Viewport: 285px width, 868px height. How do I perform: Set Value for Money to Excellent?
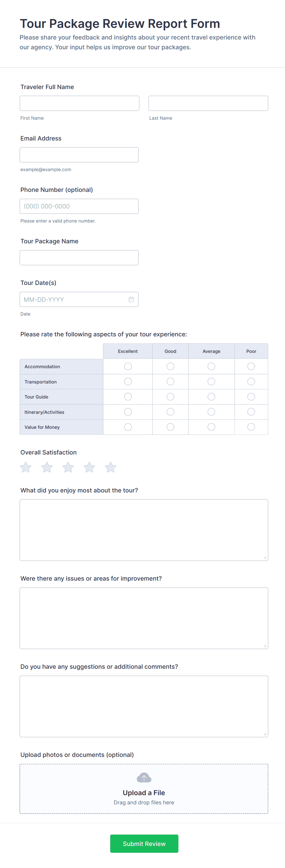pos(128,427)
